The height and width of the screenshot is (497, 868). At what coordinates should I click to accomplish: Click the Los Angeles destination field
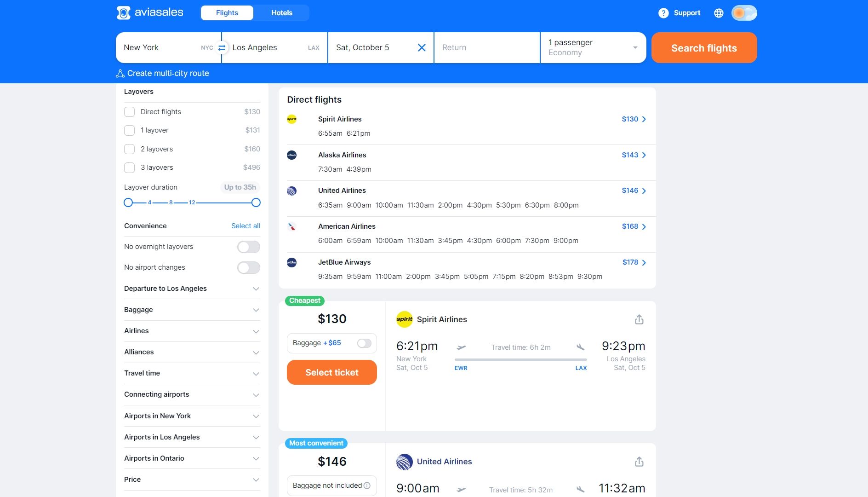pos(275,47)
